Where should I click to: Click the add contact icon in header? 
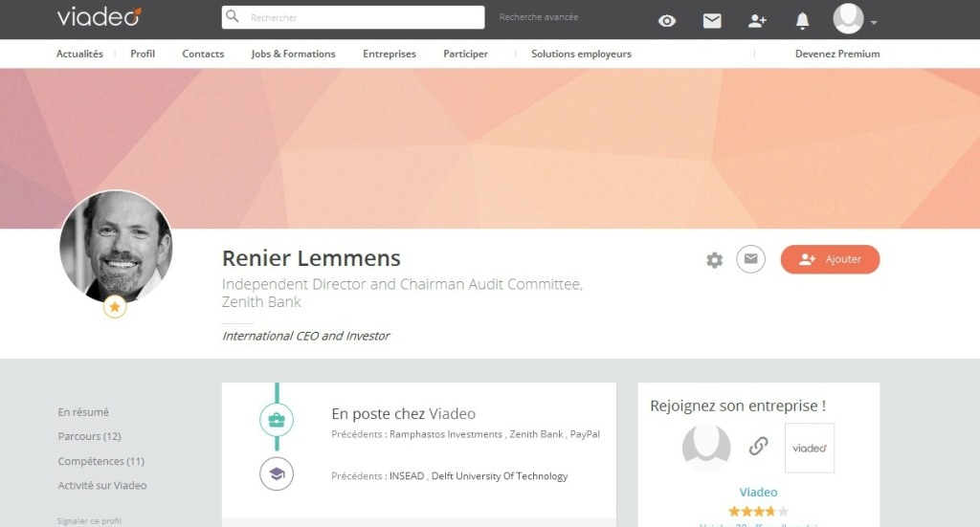pos(757,20)
